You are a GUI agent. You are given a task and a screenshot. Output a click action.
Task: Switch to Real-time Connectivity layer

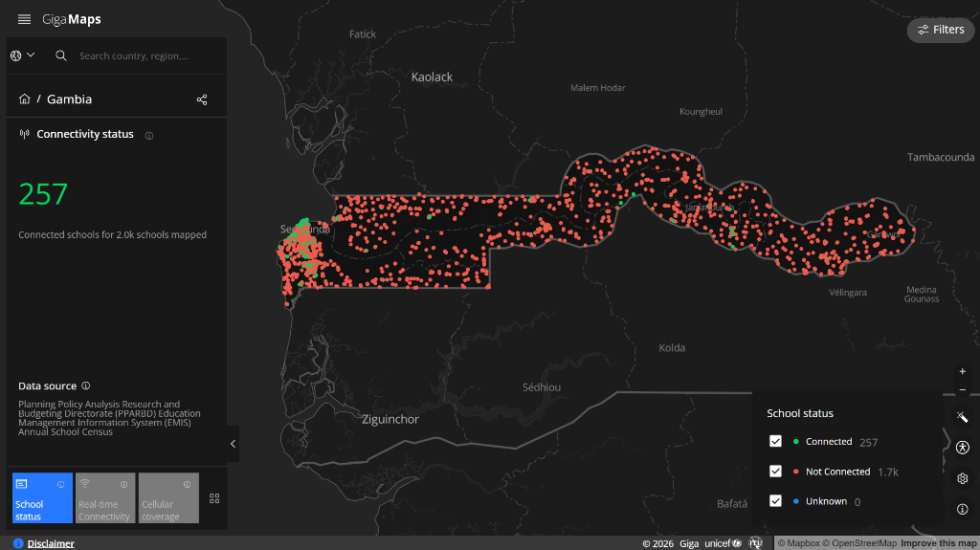[x=105, y=498]
